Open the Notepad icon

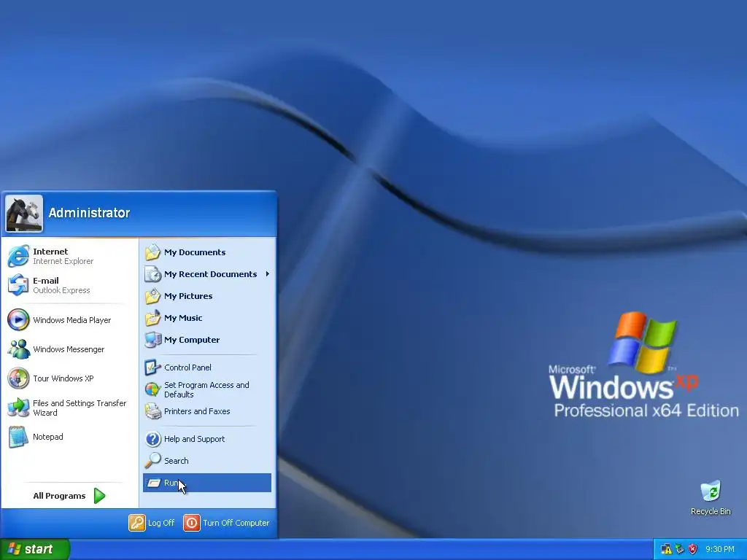tap(18, 437)
